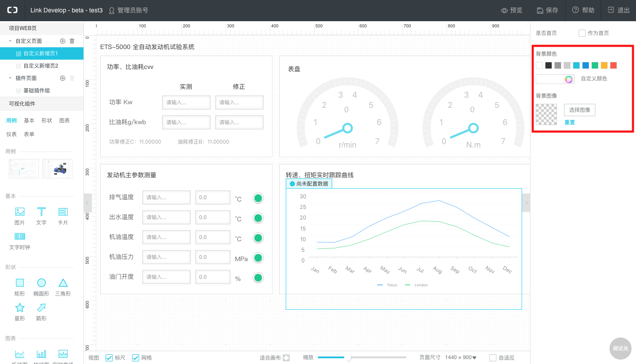
Task: Open the 页面尺寸 1440 × 900 dropdown
Action: [461, 358]
